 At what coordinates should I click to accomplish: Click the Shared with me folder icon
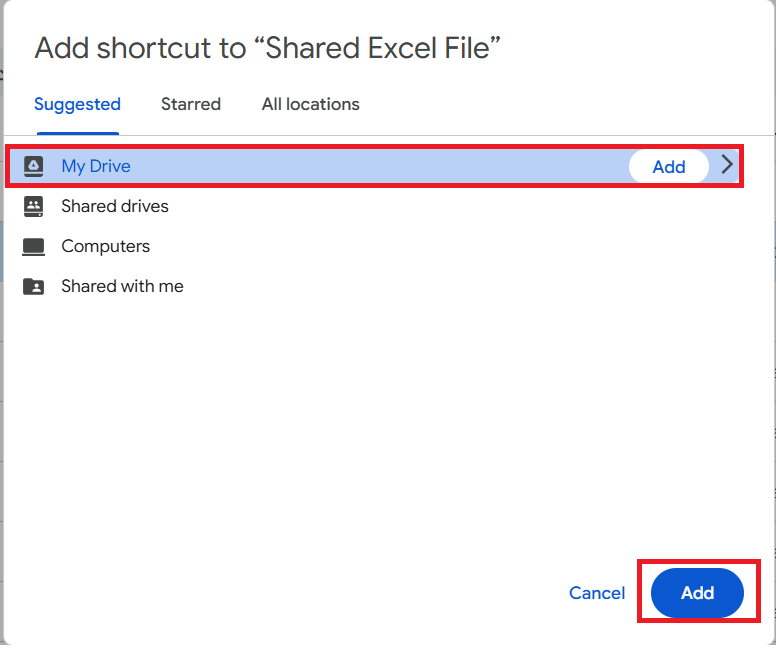34,286
